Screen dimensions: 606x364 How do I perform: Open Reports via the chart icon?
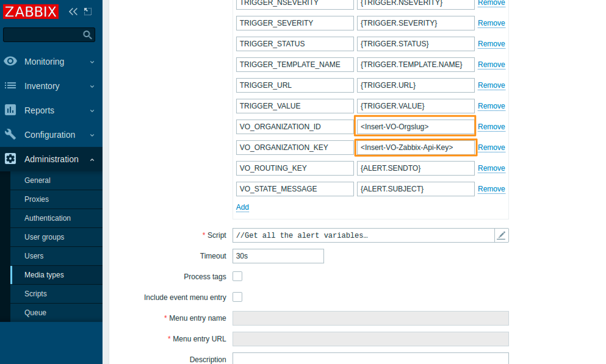point(10,110)
